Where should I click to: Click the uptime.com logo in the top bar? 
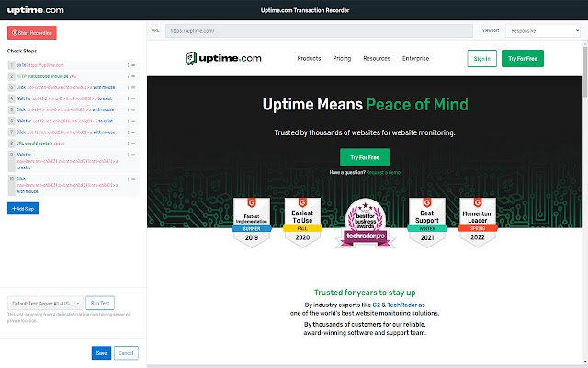[x=36, y=10]
